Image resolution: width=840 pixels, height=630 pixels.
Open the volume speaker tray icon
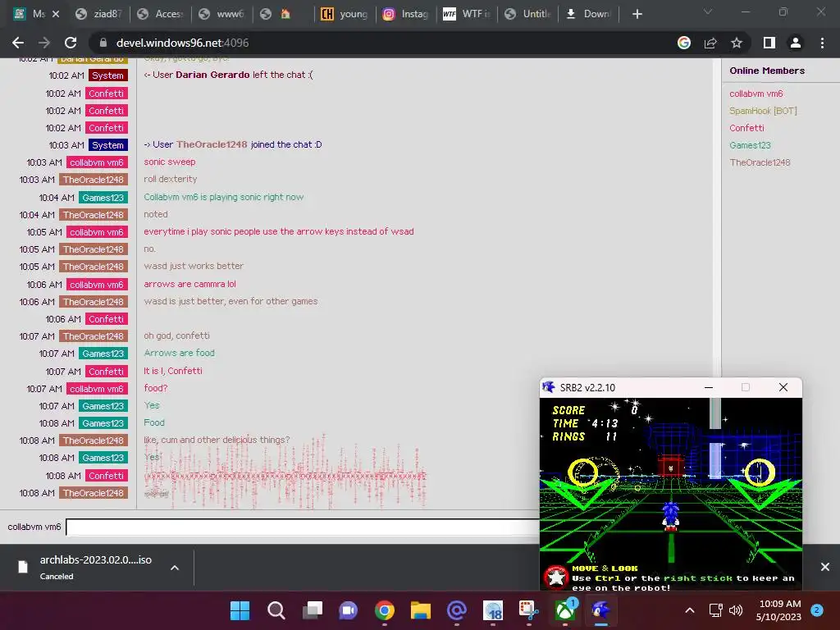[x=736, y=610]
